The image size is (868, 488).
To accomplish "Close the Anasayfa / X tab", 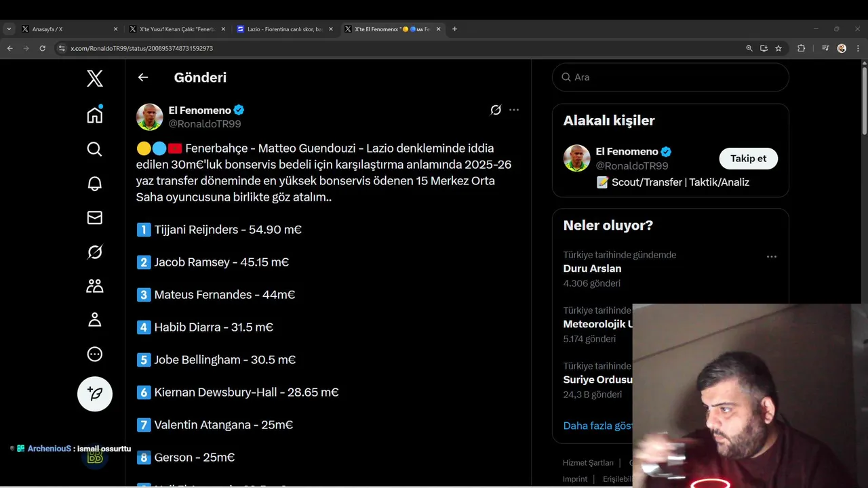I will [x=115, y=29].
